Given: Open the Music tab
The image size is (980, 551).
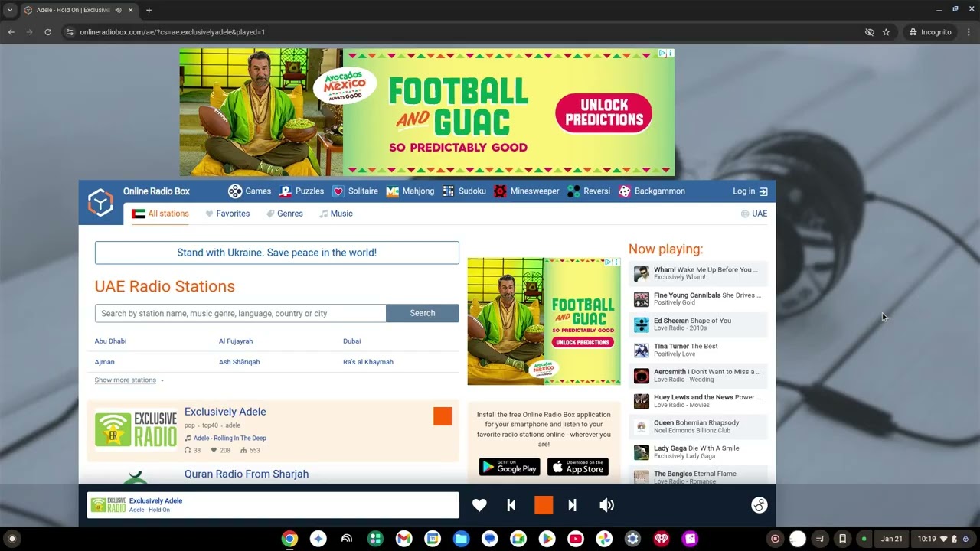Looking at the screenshot, I should click(336, 214).
